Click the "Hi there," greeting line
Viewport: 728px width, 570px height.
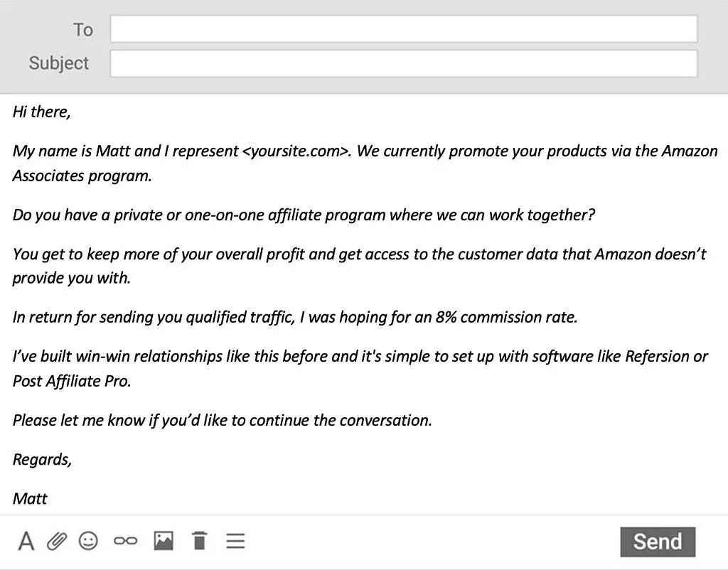coord(41,112)
